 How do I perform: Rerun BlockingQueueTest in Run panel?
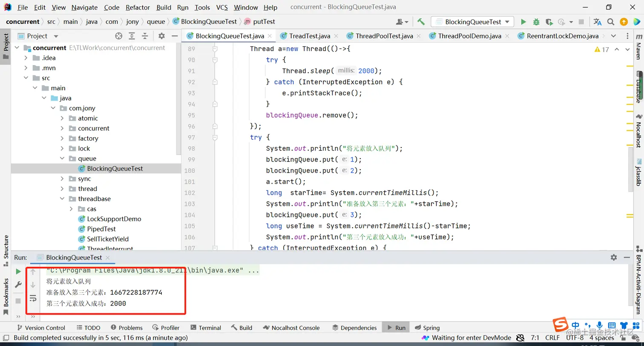(x=18, y=271)
